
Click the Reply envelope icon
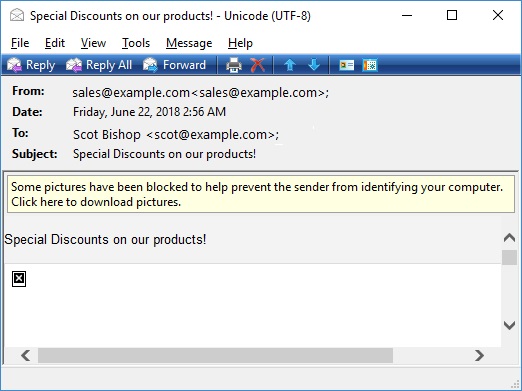pos(15,65)
